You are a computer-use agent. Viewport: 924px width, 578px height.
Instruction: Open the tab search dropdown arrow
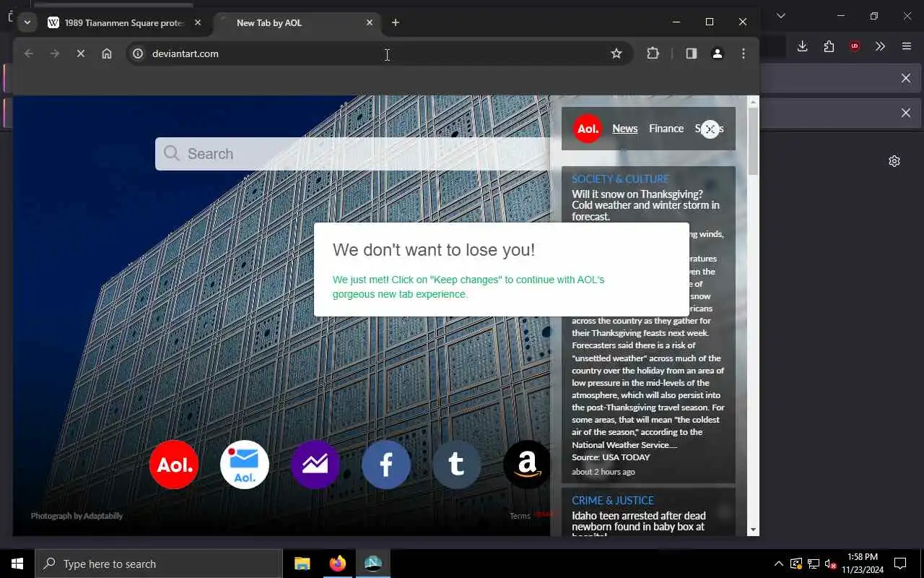pyautogui.click(x=27, y=22)
